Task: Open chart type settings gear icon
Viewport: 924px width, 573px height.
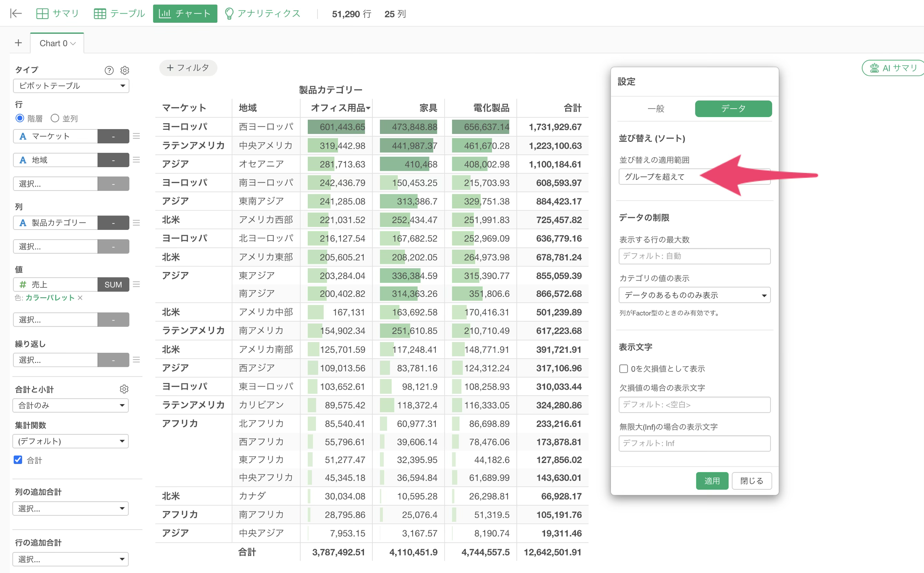Action: (x=125, y=70)
